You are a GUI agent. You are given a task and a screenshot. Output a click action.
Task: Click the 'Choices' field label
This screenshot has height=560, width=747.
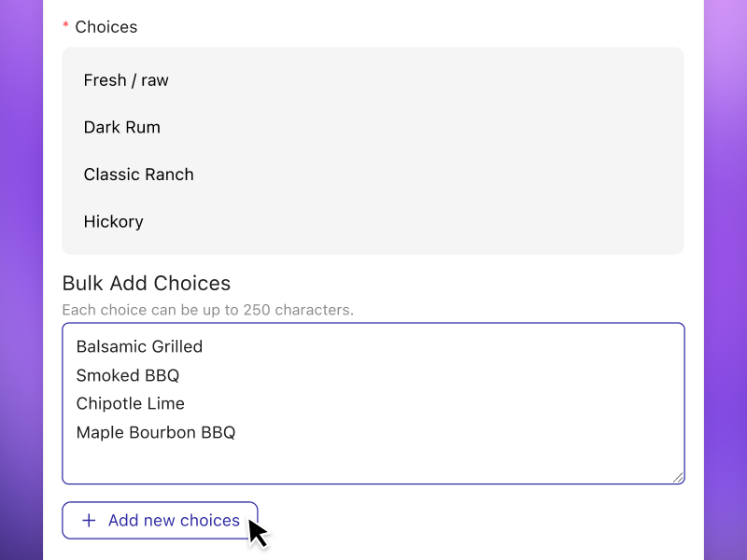click(106, 27)
